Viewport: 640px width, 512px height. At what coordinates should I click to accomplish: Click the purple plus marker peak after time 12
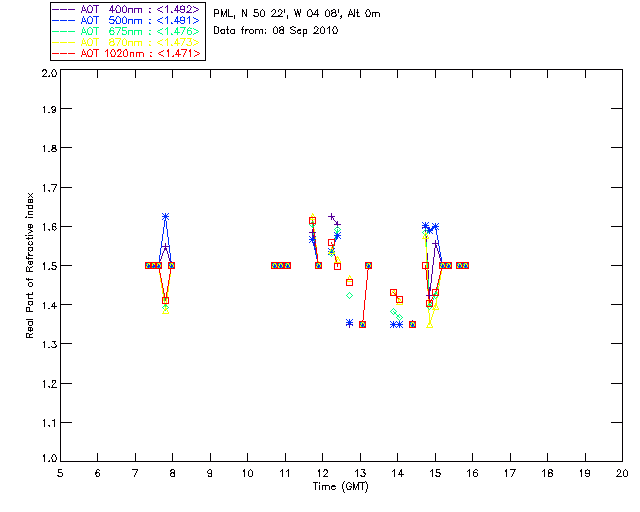click(331, 216)
